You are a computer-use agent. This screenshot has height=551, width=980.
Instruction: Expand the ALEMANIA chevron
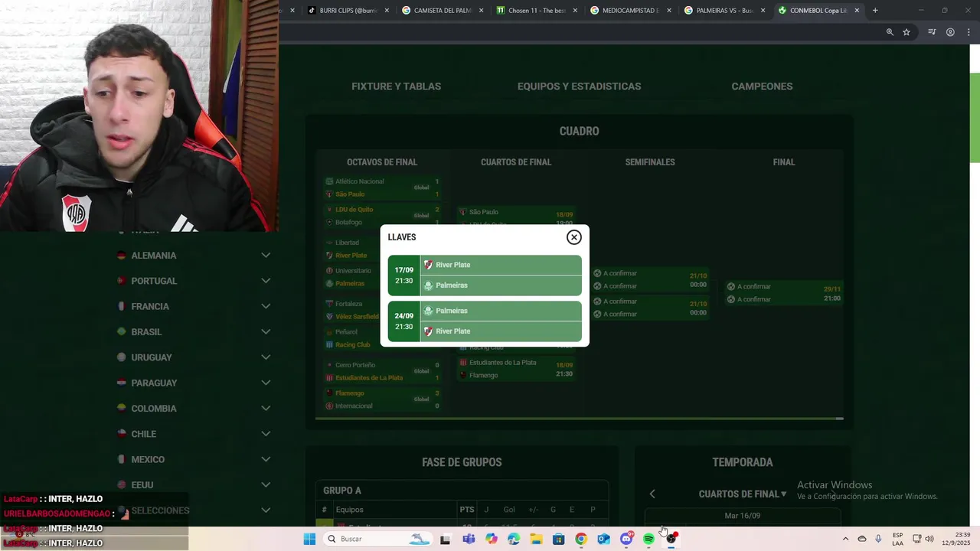pyautogui.click(x=266, y=256)
